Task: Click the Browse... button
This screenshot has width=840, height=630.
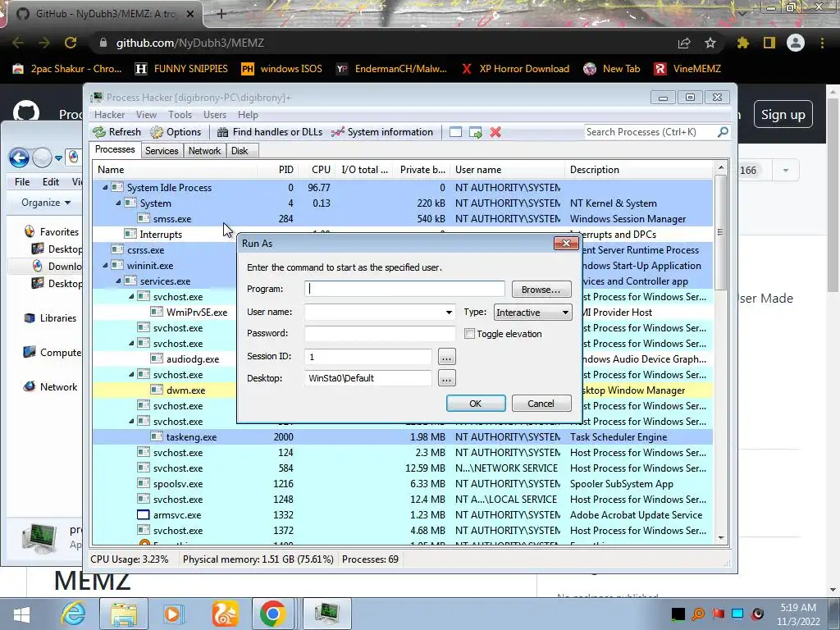Action: 541,290
